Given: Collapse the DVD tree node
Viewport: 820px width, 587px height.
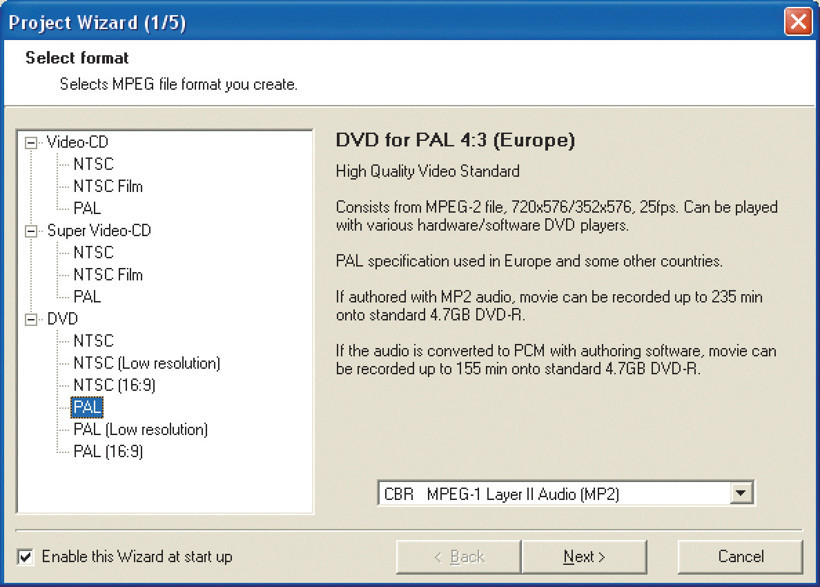Looking at the screenshot, I should click(x=31, y=319).
